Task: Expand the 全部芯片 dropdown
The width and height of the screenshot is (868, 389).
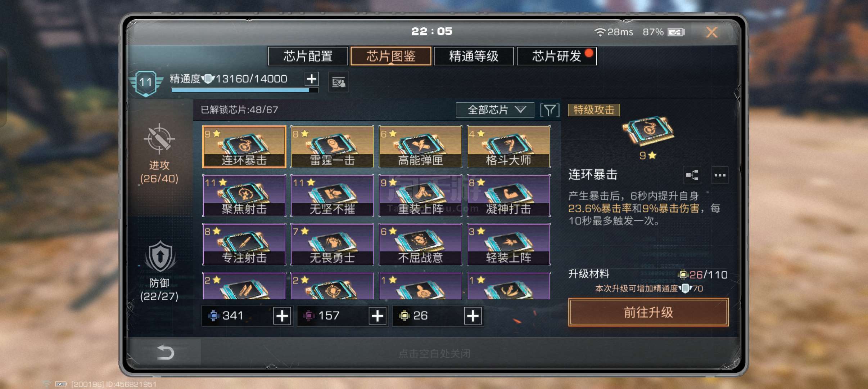Action: (495, 110)
